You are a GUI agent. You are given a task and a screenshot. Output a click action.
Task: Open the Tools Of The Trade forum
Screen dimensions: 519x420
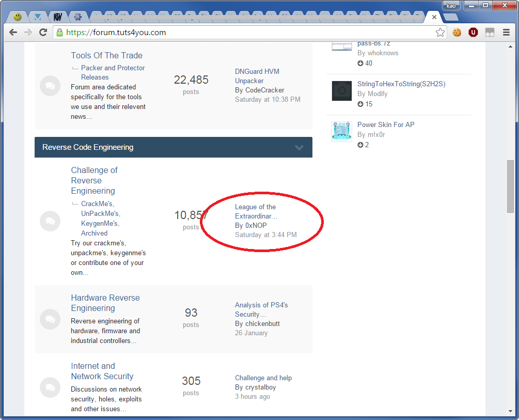click(x=106, y=55)
